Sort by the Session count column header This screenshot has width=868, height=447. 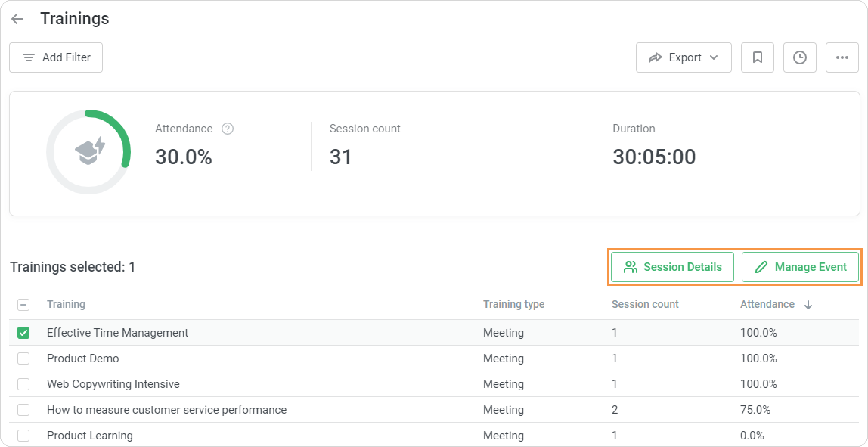(x=645, y=304)
